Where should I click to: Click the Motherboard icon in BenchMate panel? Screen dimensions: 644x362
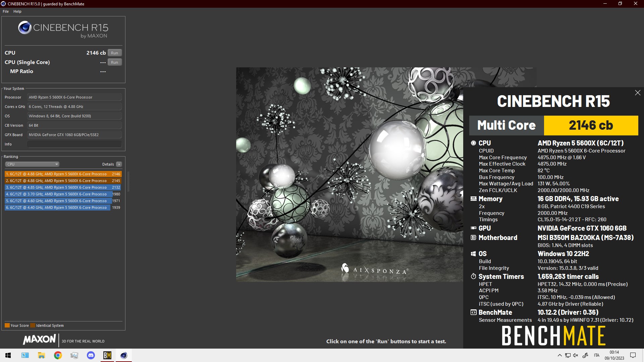(473, 238)
